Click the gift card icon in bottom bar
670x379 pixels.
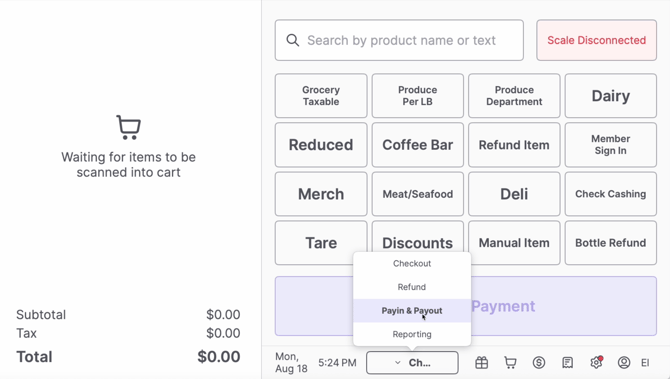pos(482,363)
